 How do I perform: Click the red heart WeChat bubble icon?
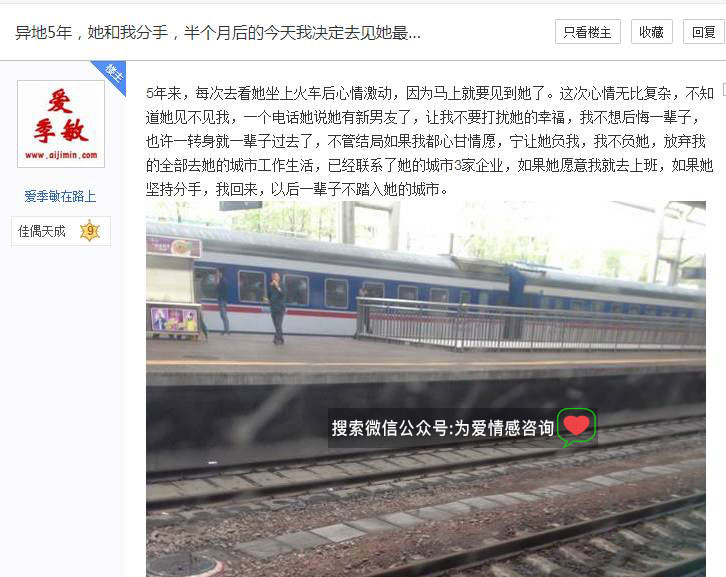coord(576,427)
